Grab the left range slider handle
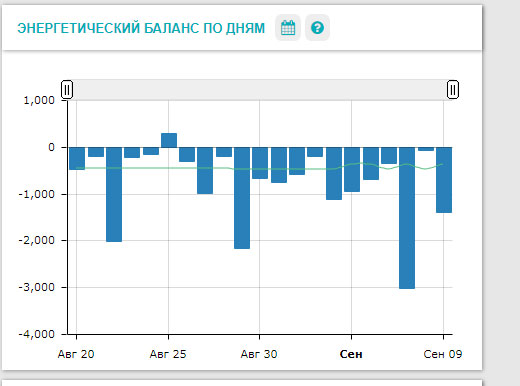Image resolution: width=520 pixels, height=386 pixels. click(x=67, y=90)
